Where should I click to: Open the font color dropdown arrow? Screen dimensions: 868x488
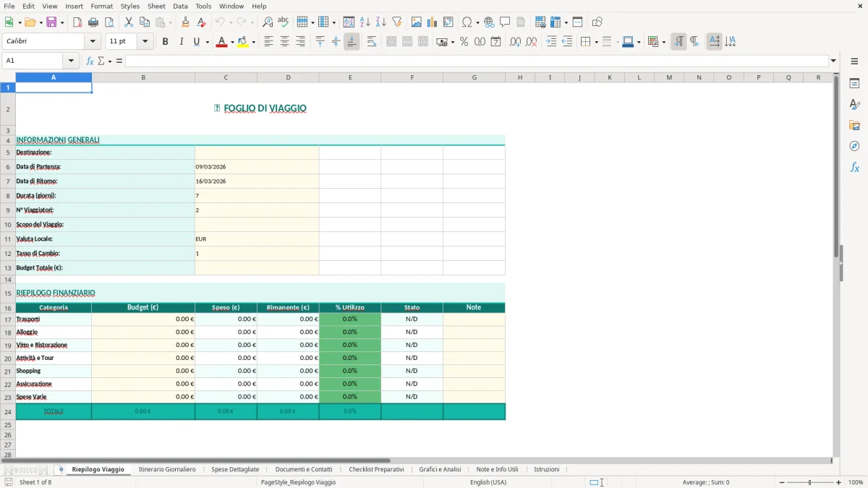pyautogui.click(x=231, y=42)
